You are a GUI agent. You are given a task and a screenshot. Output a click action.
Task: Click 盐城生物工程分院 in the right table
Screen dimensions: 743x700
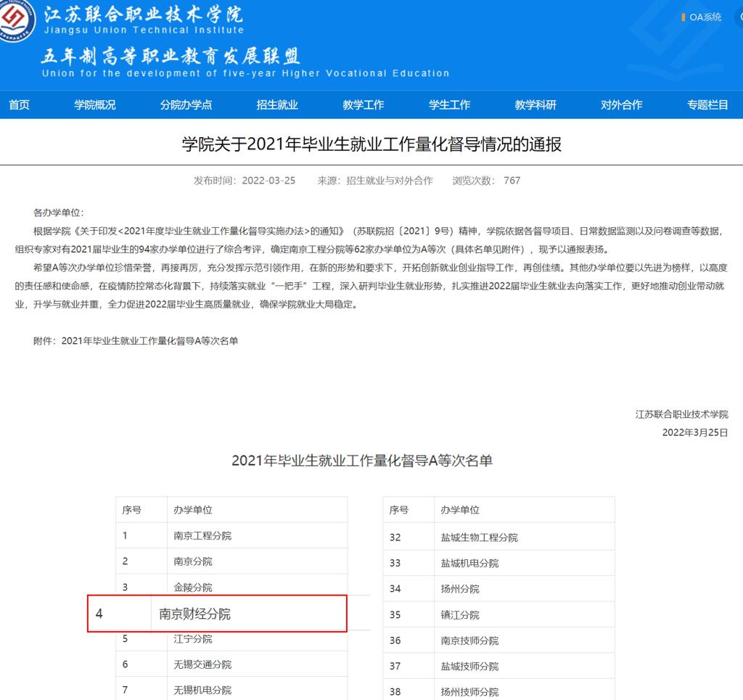(479, 538)
